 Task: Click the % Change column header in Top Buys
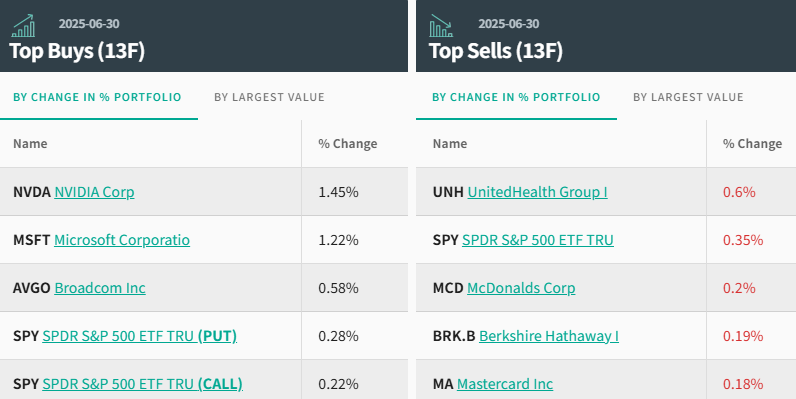click(348, 144)
